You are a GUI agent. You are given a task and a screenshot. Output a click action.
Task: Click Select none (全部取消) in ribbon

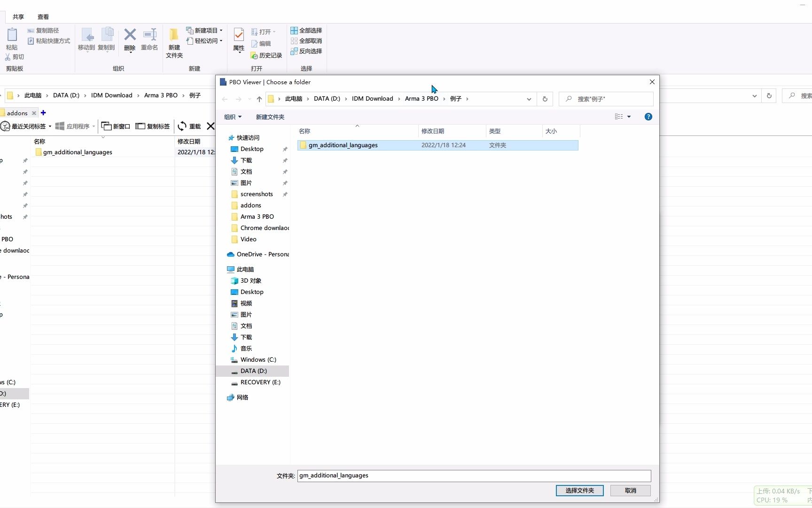pos(306,41)
